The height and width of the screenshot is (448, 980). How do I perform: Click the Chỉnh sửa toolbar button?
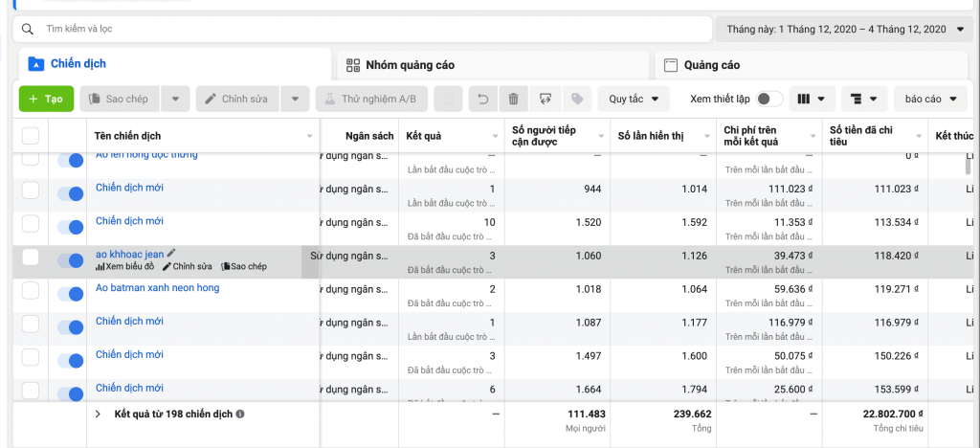point(237,99)
